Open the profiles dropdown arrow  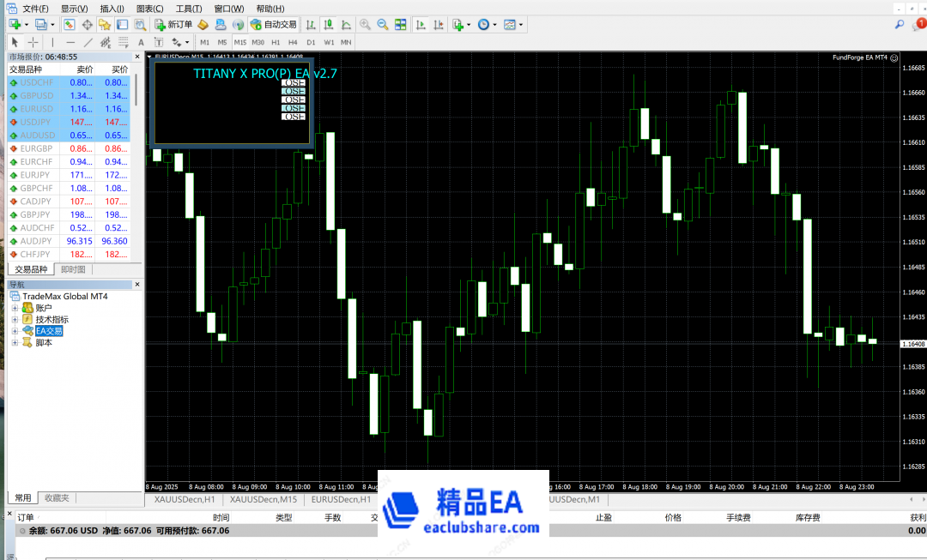(x=52, y=25)
